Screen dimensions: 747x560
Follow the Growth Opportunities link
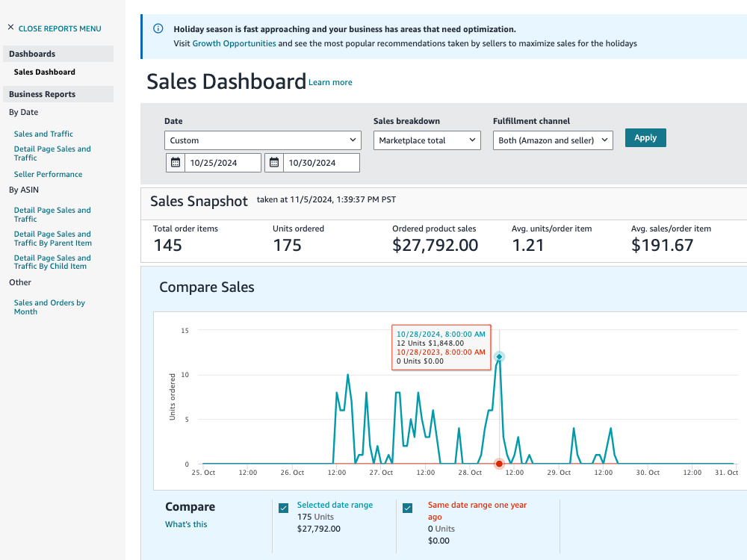[x=234, y=43]
